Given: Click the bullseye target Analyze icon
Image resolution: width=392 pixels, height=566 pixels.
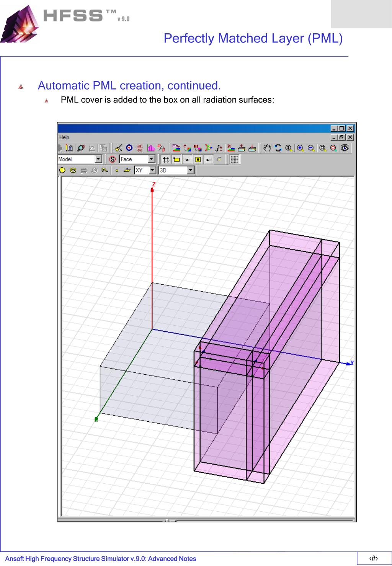Looking at the screenshot, I should pyautogui.click(x=129, y=148).
